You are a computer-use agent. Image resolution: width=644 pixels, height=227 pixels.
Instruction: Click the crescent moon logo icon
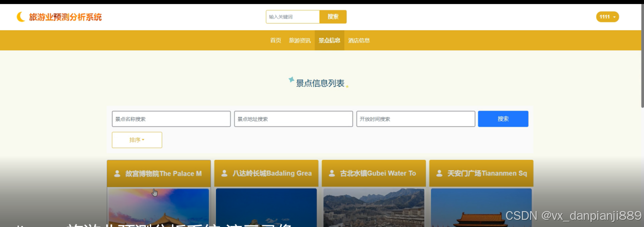(x=21, y=17)
